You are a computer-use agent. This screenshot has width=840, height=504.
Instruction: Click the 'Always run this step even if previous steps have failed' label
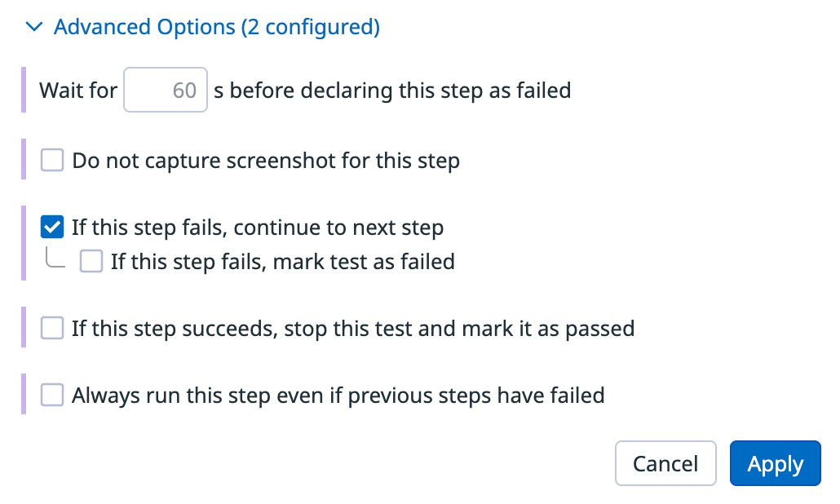tap(338, 396)
